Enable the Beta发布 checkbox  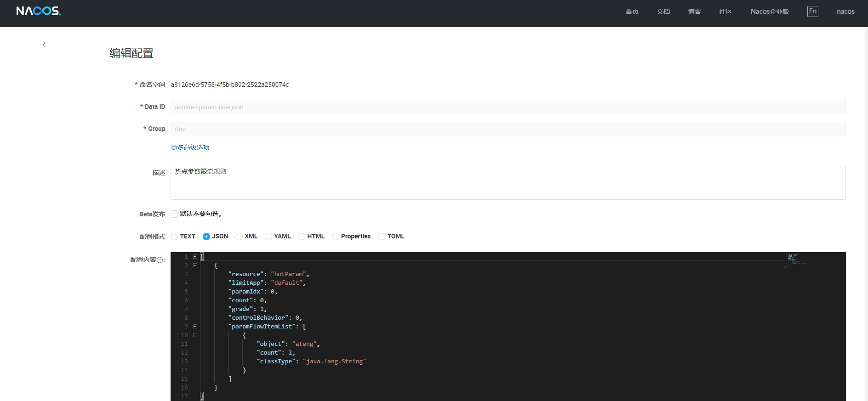pyautogui.click(x=174, y=214)
